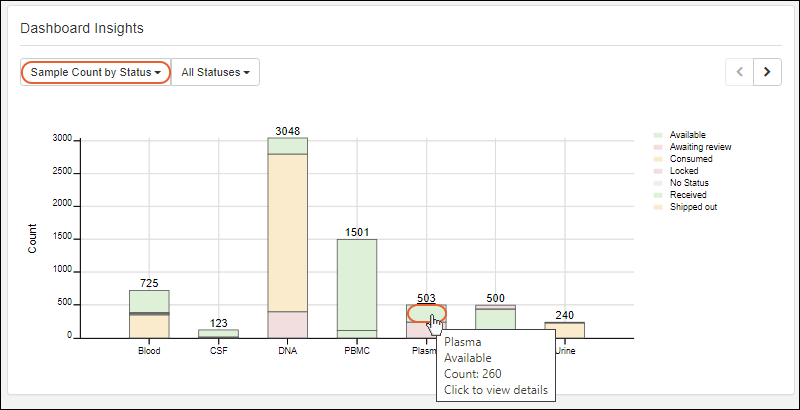This screenshot has width=800, height=410.
Task: Click the Urine bar in the chart
Action: (565, 329)
